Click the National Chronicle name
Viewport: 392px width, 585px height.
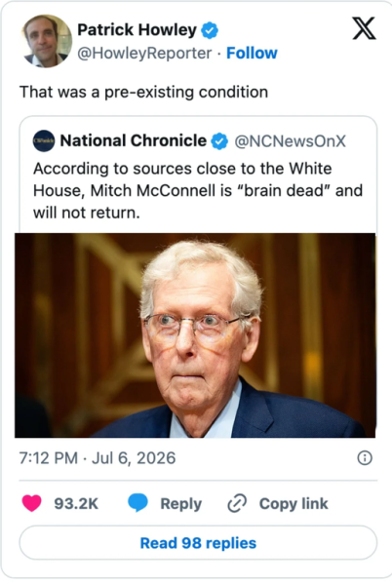pyautogui.click(x=134, y=140)
